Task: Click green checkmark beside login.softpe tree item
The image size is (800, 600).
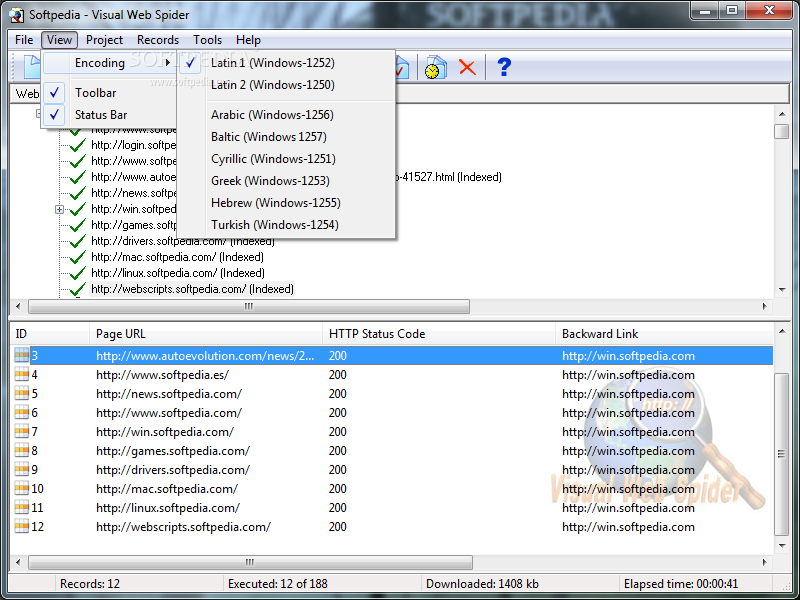Action: point(77,145)
